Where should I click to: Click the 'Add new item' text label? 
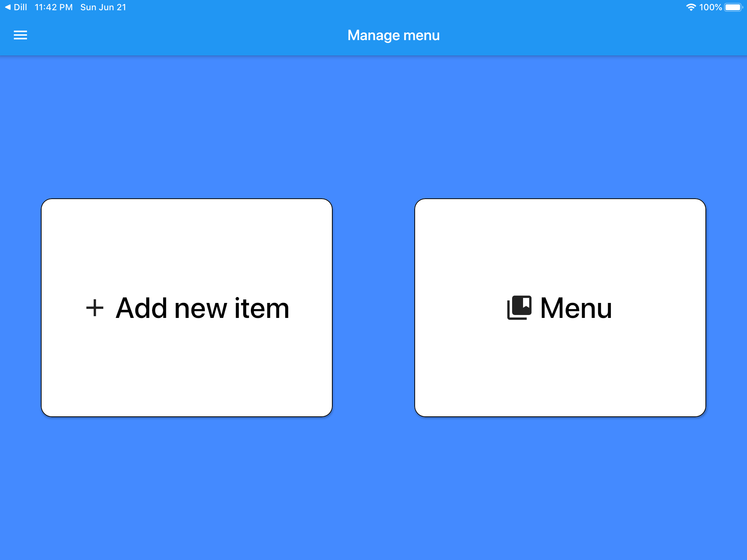[x=202, y=308]
